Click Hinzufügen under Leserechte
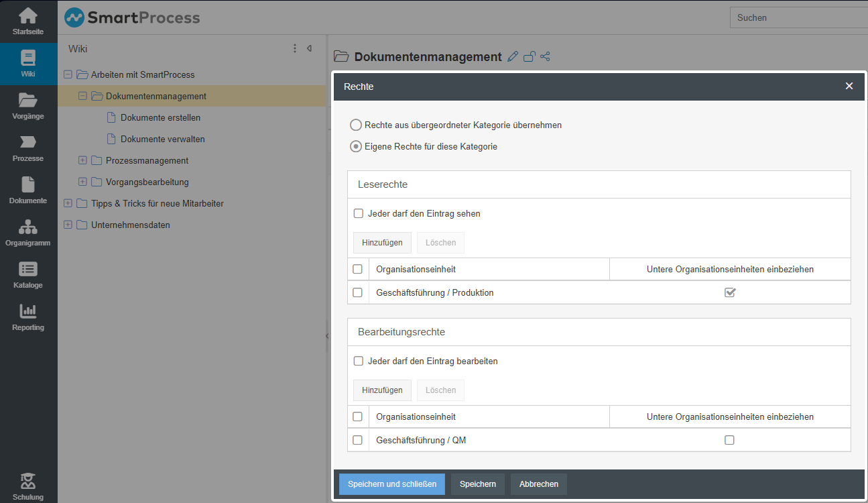Viewport: 868px width, 503px height. 382,243
